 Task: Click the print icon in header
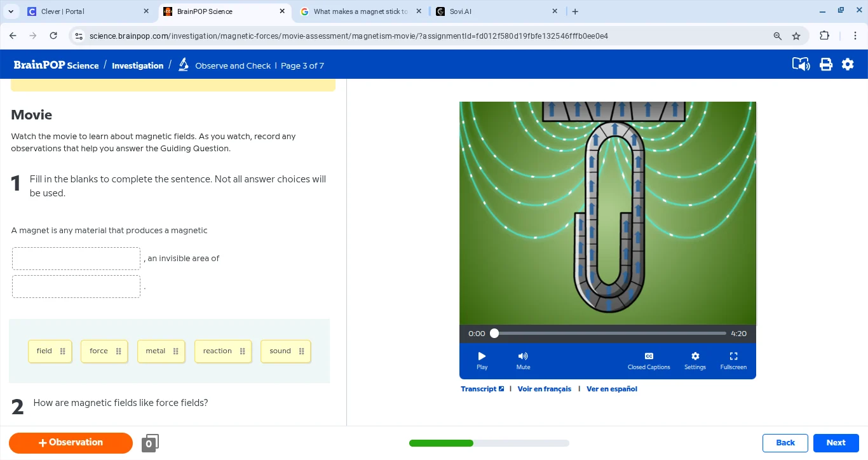tap(825, 65)
